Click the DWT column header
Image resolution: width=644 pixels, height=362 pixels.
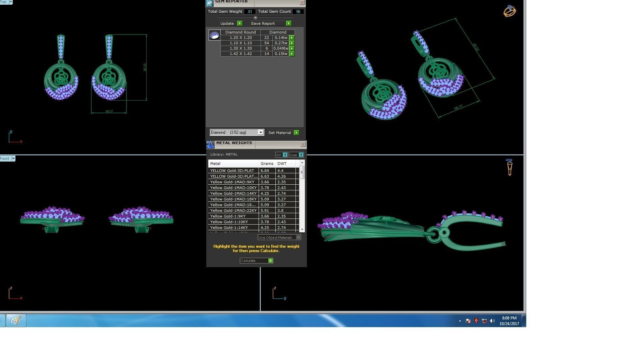tap(285, 164)
